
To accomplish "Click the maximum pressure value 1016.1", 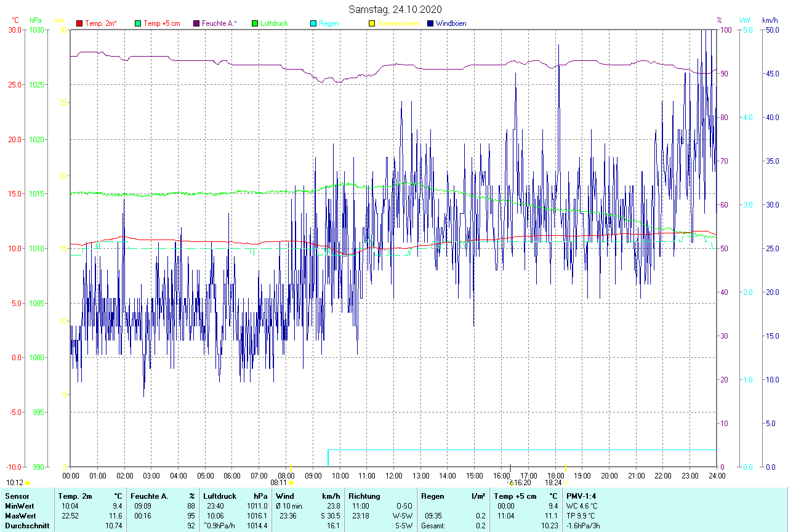I will pos(257,516).
